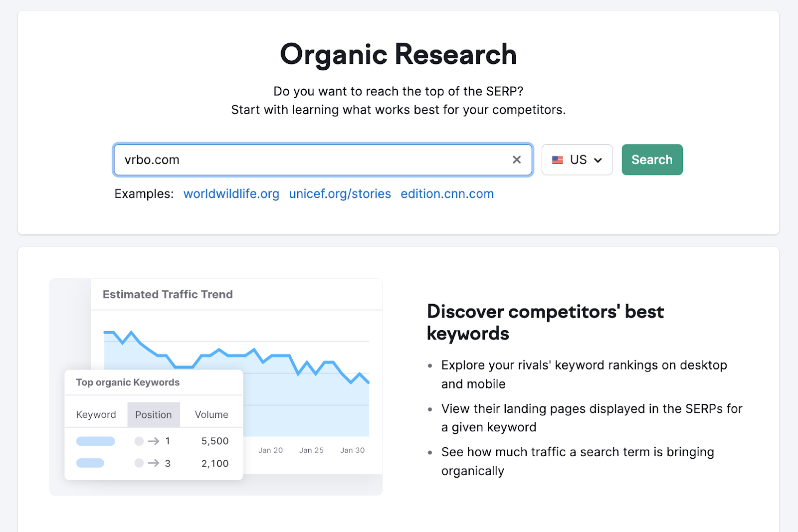The image size is (798, 532).
Task: Click the arrow icon beside position 3
Action: [x=154, y=463]
